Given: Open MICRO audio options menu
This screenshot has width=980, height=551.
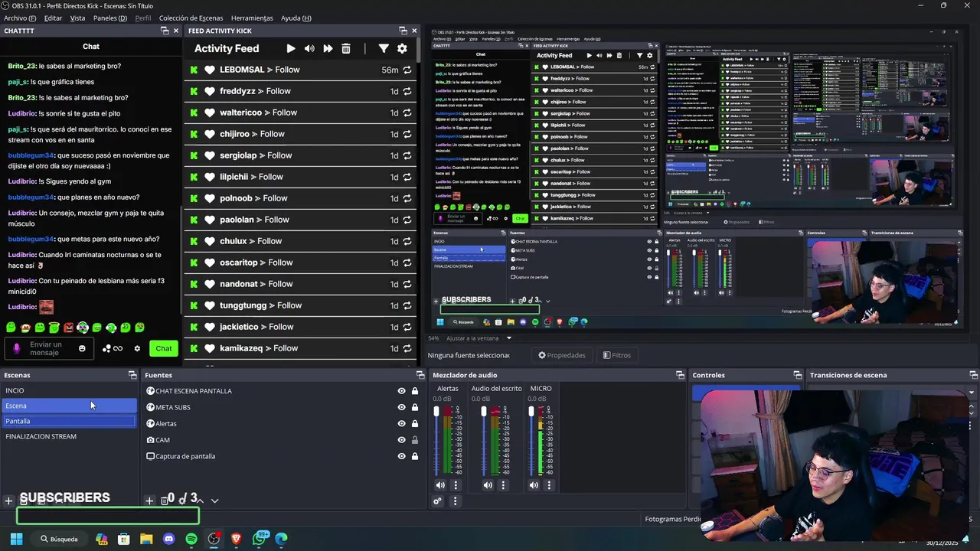Looking at the screenshot, I should (x=550, y=485).
